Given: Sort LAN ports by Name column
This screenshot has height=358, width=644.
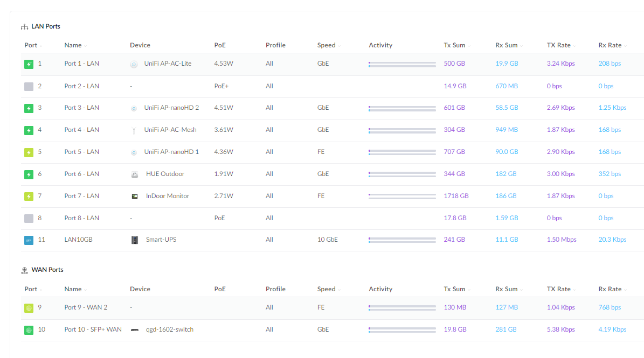Looking at the screenshot, I should click(x=75, y=45).
